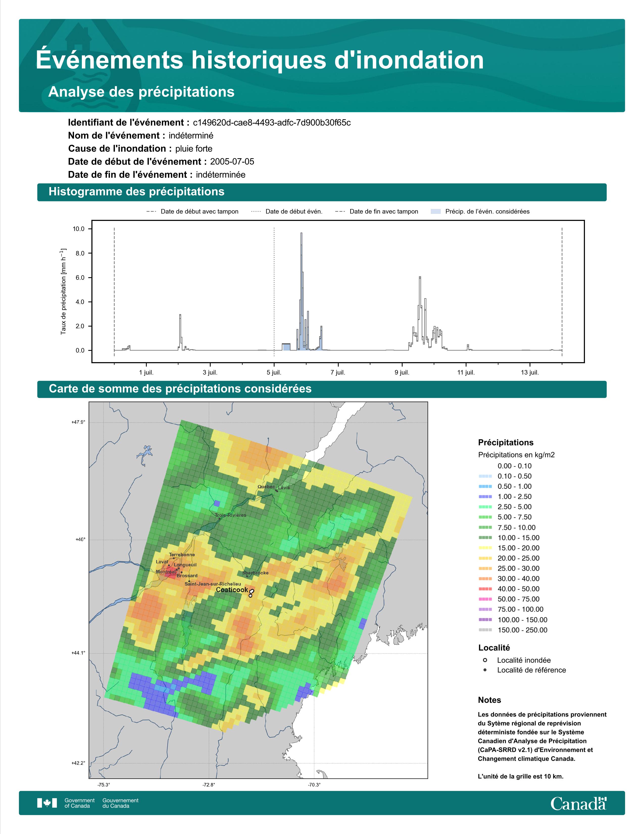Image resolution: width=644 pixels, height=834 pixels.
Task: Click the Date de fin avec tampon legend entry
Action: (x=377, y=212)
